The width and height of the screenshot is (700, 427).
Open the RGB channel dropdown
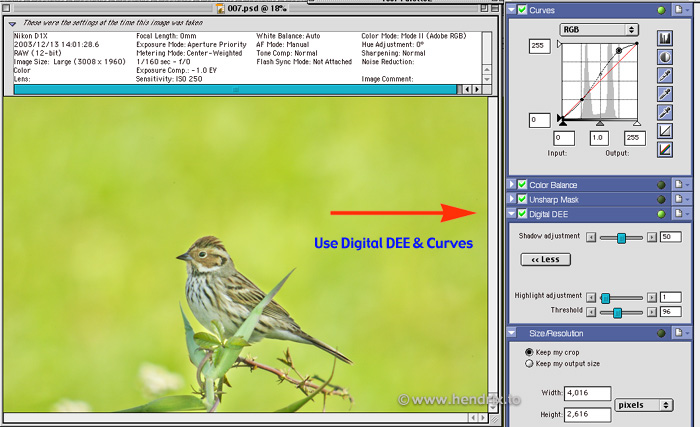[x=599, y=30]
